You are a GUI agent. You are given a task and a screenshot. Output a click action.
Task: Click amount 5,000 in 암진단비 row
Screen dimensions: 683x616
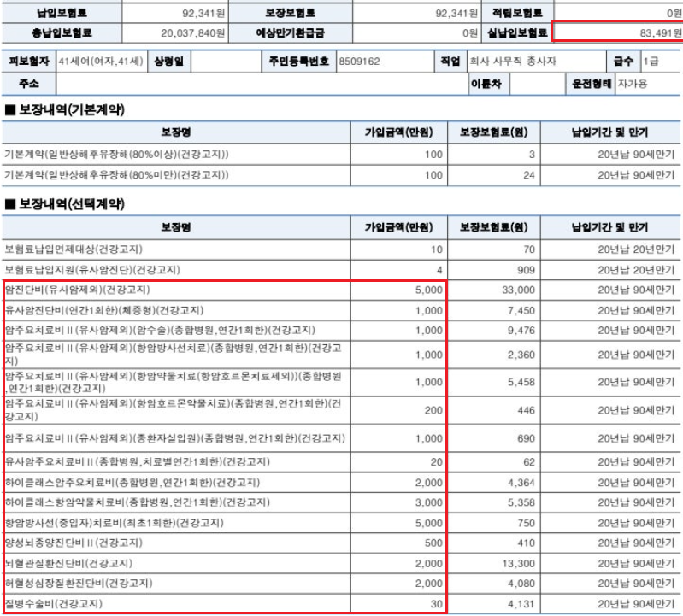tap(429, 290)
